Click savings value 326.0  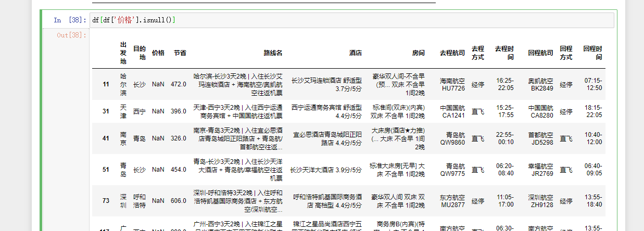point(179,138)
